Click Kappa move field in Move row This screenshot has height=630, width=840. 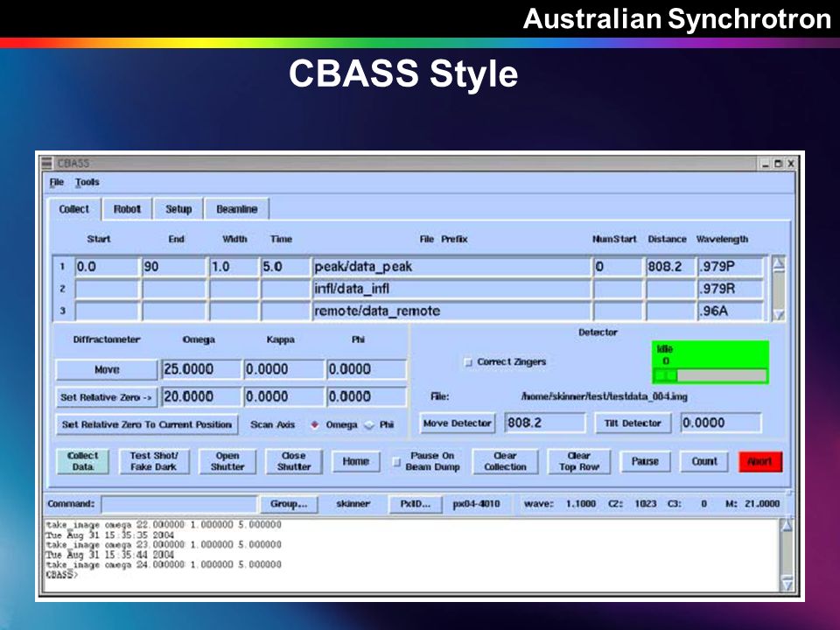[x=283, y=369]
